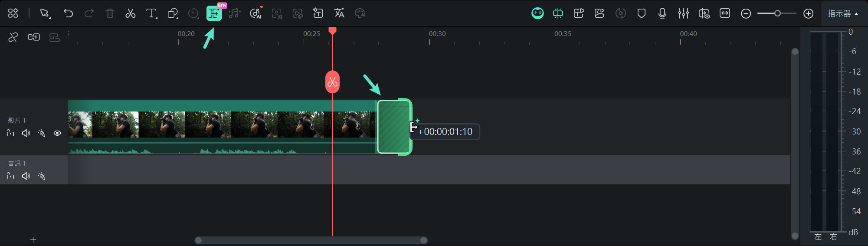868x246 pixels.
Task: Click the highlighted AI extend tool with NEW badge
Action: [x=214, y=13]
